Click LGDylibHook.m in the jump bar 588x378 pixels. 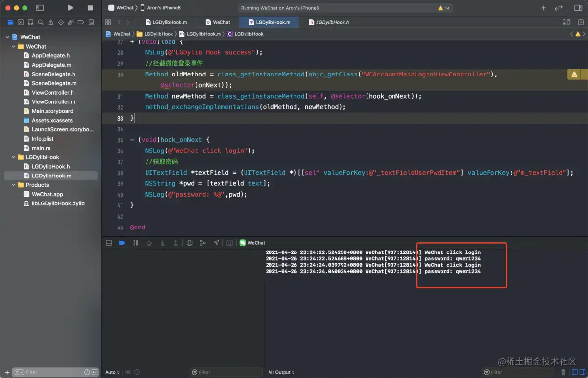pyautogui.click(x=200, y=34)
